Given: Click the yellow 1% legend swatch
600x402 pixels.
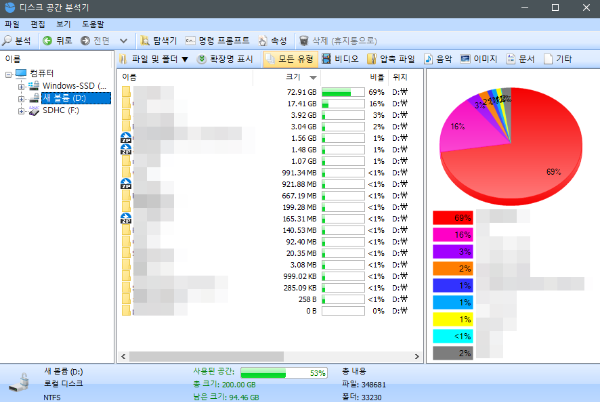Looking at the screenshot, I should click(x=453, y=319).
